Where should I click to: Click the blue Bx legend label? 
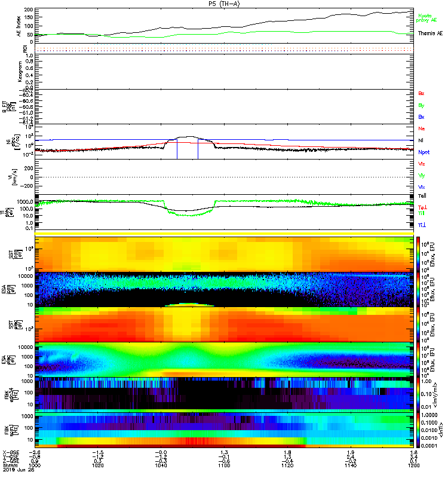[x=421, y=117]
